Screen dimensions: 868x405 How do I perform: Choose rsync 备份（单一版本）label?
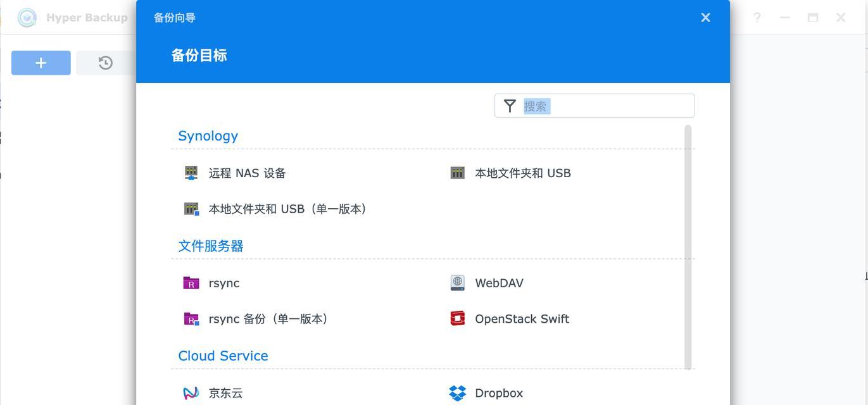pyautogui.click(x=270, y=319)
